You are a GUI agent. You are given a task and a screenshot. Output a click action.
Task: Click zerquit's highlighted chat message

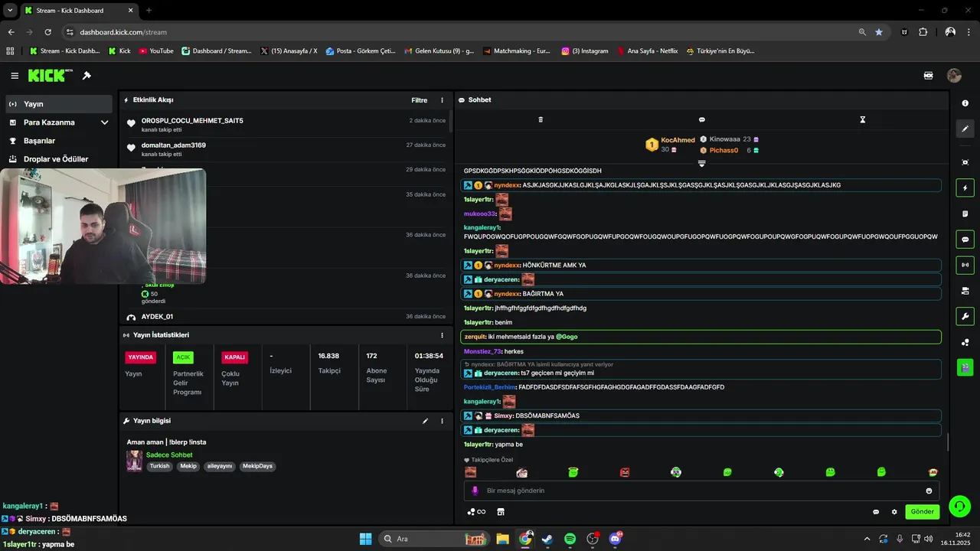click(x=701, y=337)
